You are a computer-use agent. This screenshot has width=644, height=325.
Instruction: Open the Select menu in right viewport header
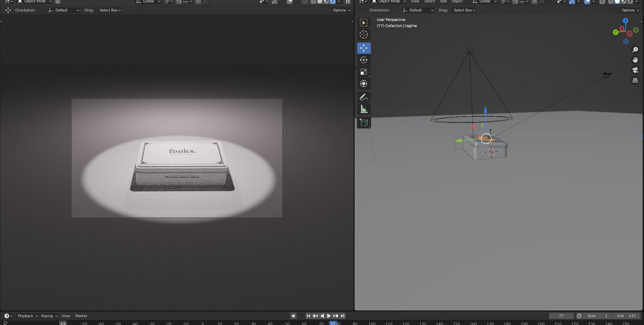(429, 2)
